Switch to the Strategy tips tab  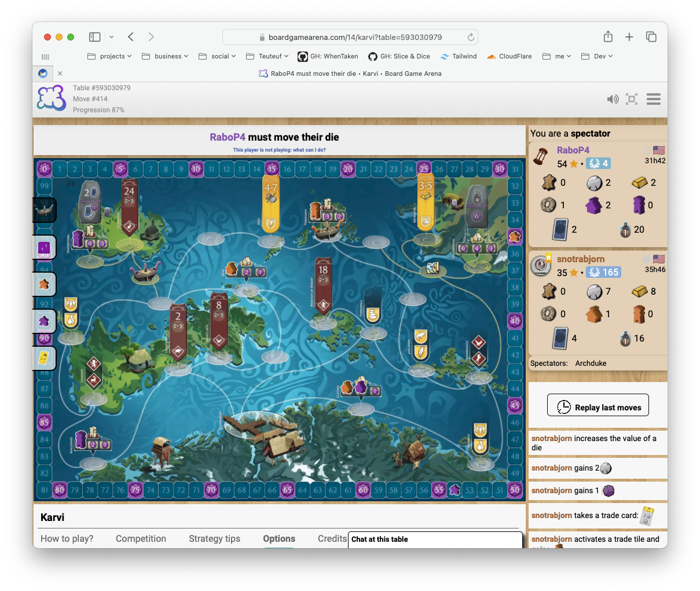click(214, 538)
